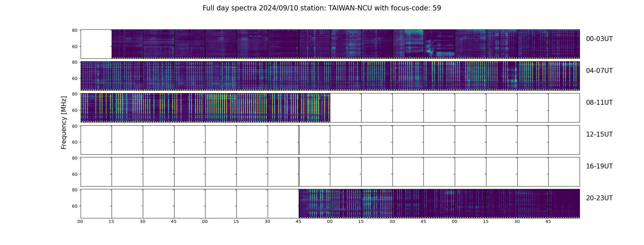Select the 16-19UT row label
This screenshot has width=644, height=245.
click(599, 166)
